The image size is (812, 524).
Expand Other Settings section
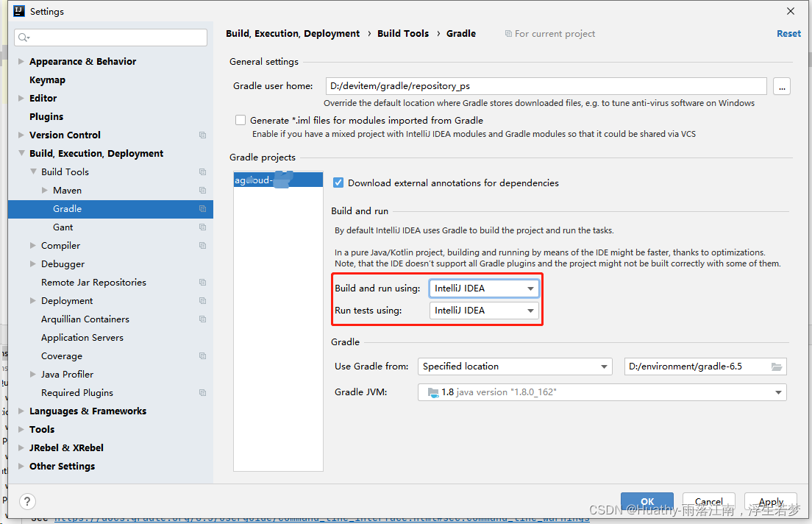(21, 466)
